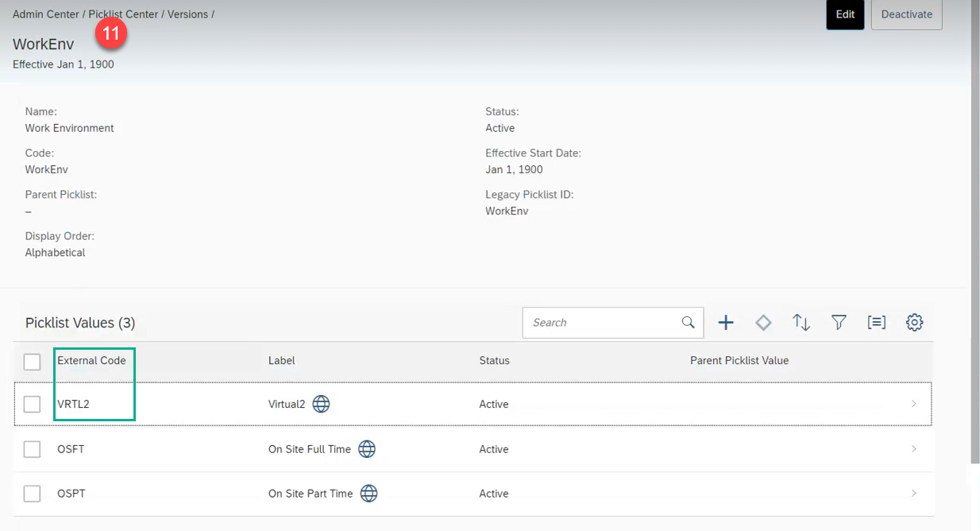Open translations globe for On Site Part Time
This screenshot has height=531, width=980.
coord(369,494)
